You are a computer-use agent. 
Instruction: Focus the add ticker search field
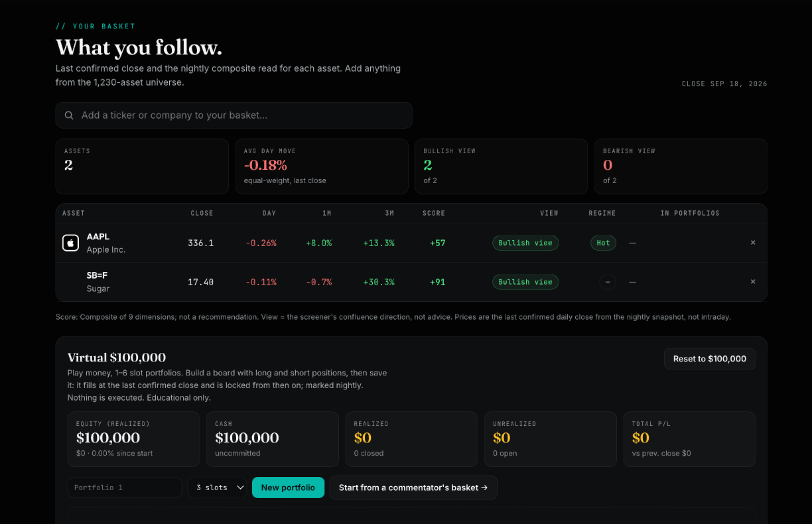234,115
